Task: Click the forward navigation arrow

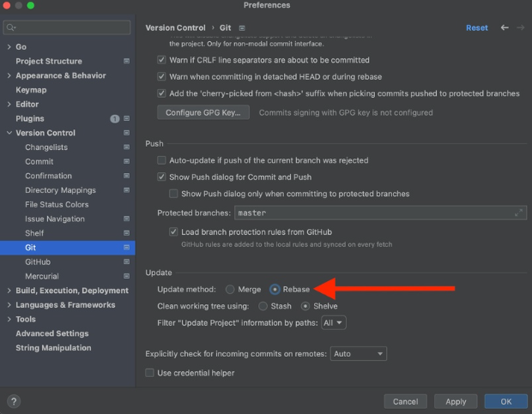Action: 520,27
